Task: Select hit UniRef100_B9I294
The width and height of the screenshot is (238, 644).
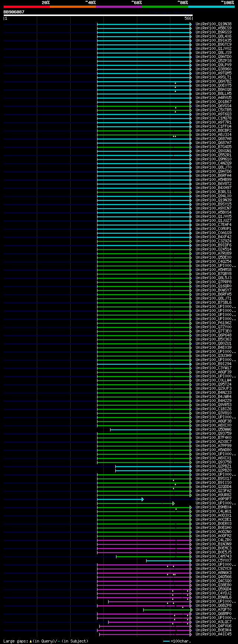Action: click(x=213, y=364)
